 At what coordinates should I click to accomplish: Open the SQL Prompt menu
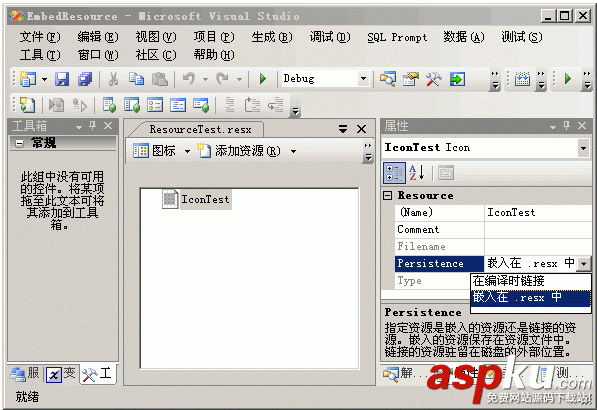tap(397, 37)
